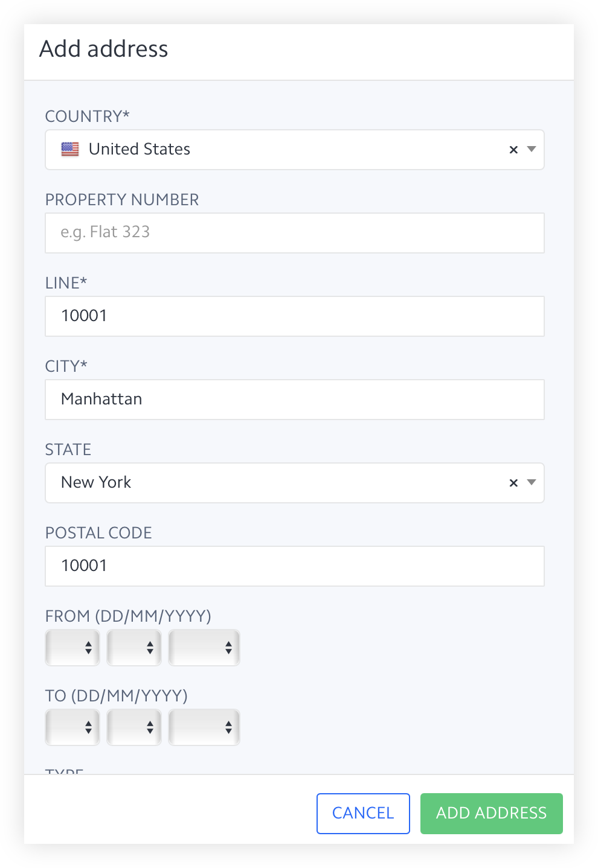Open the From date day selector
This screenshot has width=598, height=868.
[x=72, y=648]
